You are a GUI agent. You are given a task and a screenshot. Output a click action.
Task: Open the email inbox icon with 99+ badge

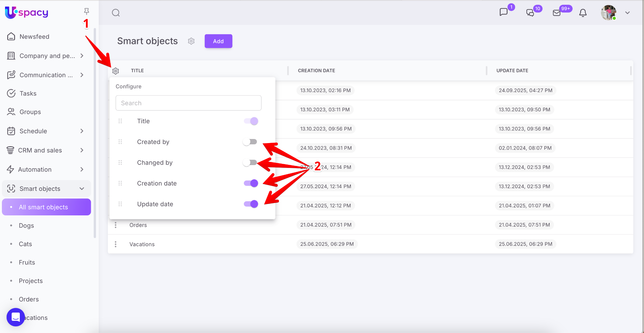pos(557,13)
